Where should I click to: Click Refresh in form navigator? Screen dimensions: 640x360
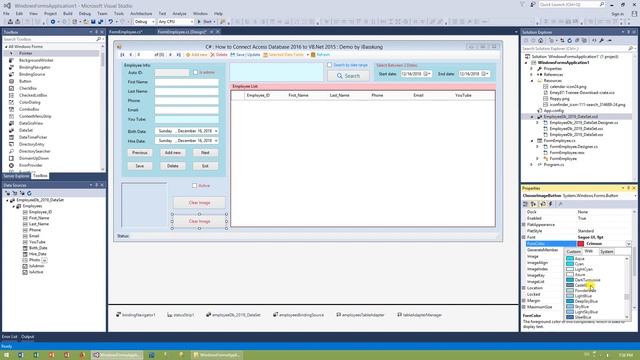(x=320, y=55)
